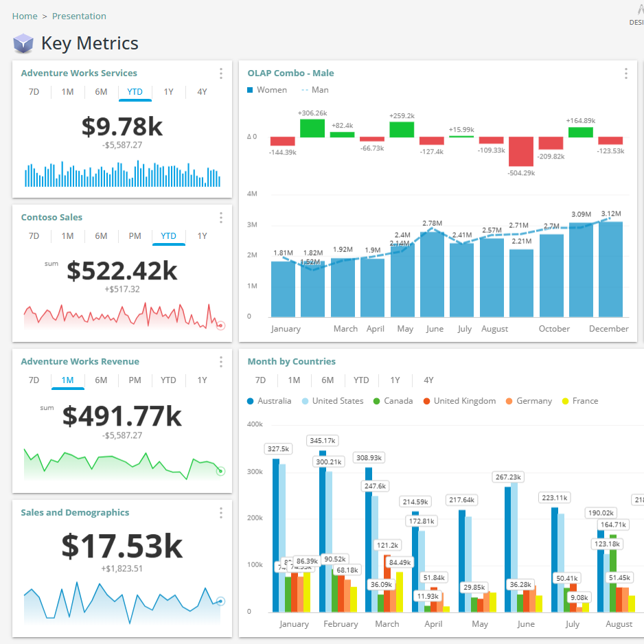This screenshot has height=644, width=644.
Task: Toggle the Women series in the legend
Action: [267, 89]
